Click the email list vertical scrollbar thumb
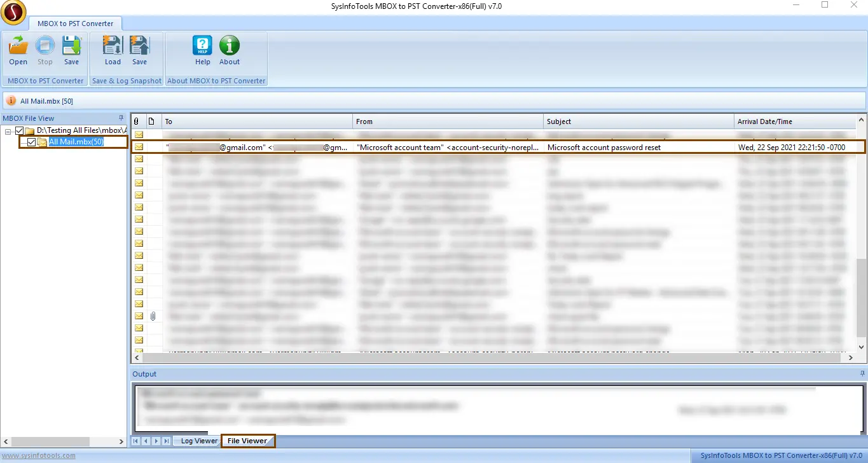Viewport: 868px width, 463px height. tap(862, 293)
